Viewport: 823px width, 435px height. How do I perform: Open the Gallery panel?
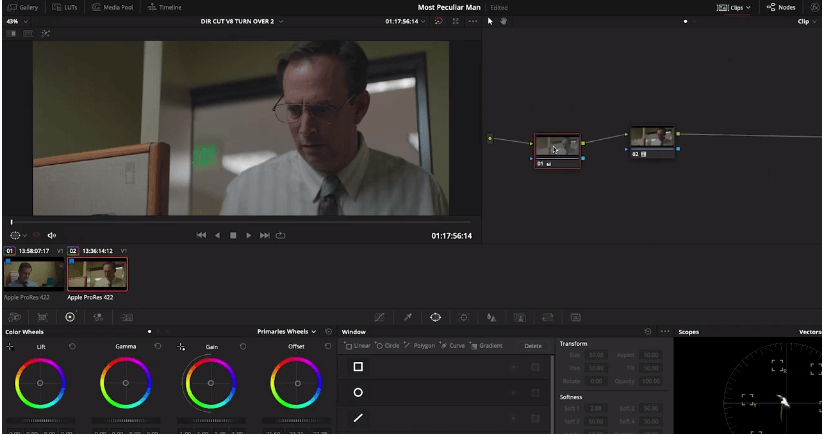[23, 7]
